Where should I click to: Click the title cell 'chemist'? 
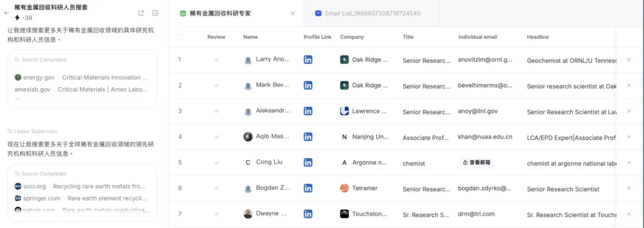(414, 164)
